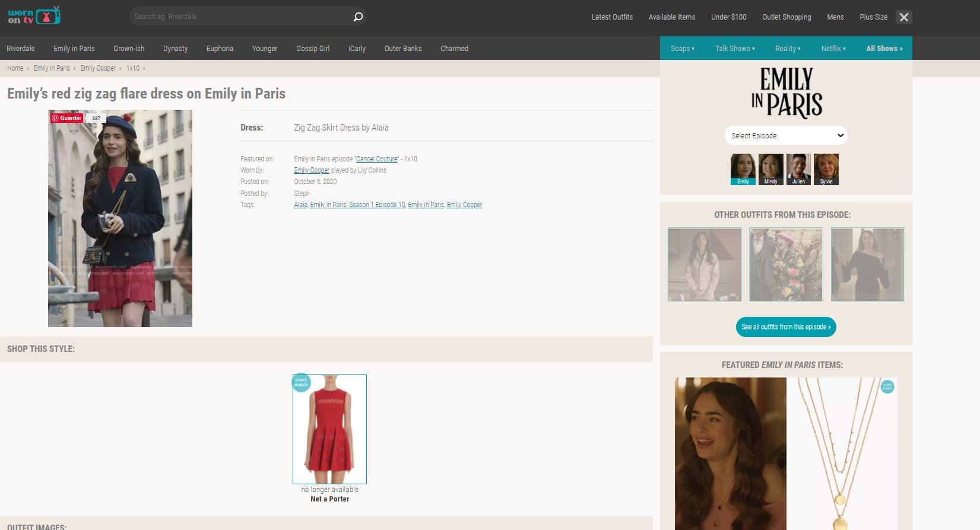The image size is (980, 530).
Task: Open featured photo of Emily smiling
Action: [x=731, y=453]
